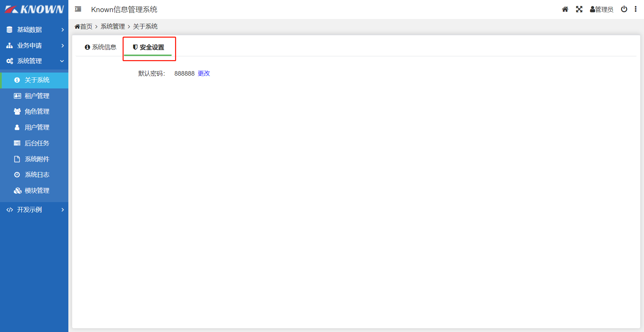This screenshot has height=332, width=644.
Task: Click the 基础数据 database icon
Action: point(10,30)
